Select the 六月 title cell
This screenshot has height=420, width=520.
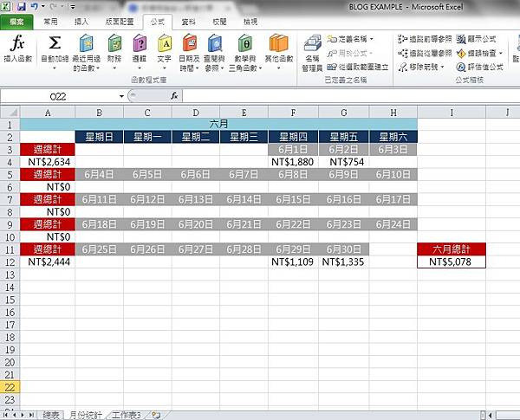click(x=218, y=124)
